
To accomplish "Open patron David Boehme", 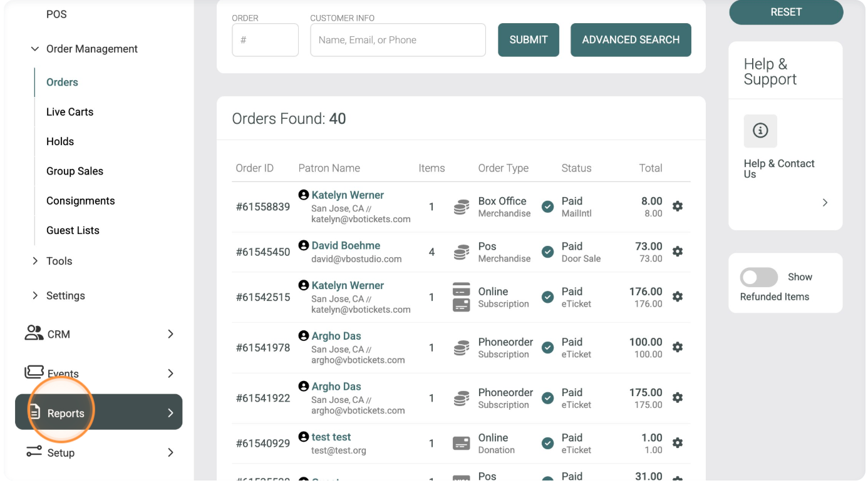I will pyautogui.click(x=346, y=245).
